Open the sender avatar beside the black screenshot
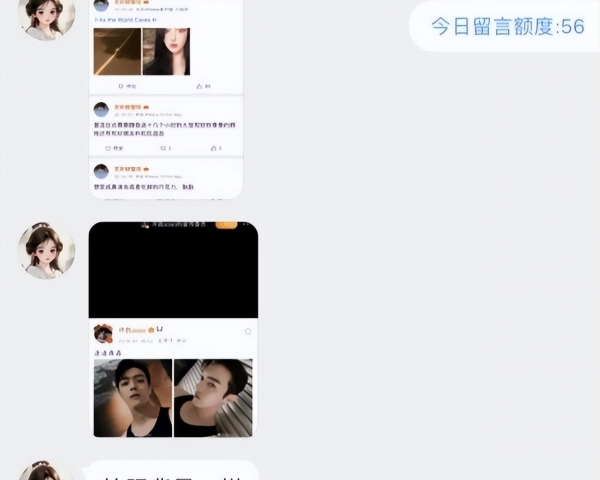 click(46, 250)
